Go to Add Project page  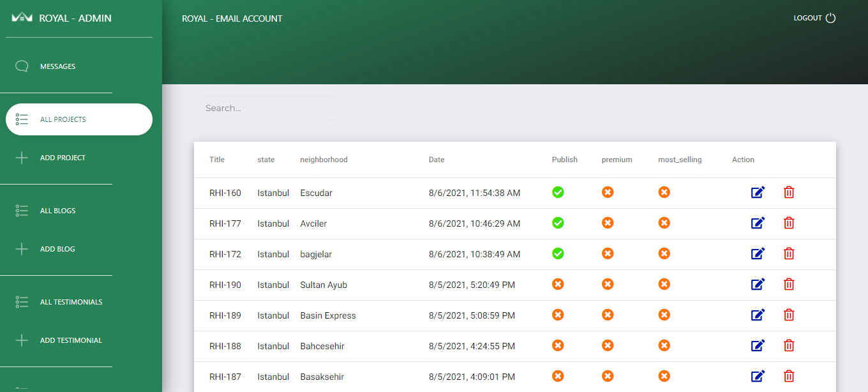point(63,158)
